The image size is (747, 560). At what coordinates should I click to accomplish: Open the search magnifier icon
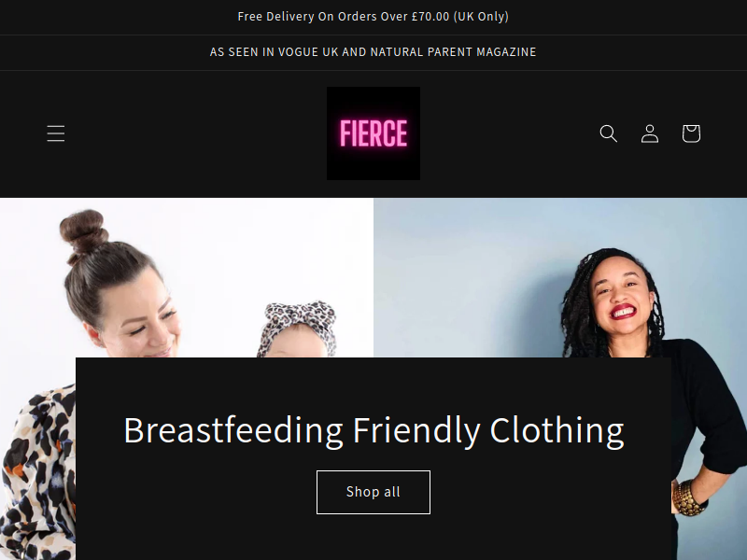pyautogui.click(x=609, y=133)
